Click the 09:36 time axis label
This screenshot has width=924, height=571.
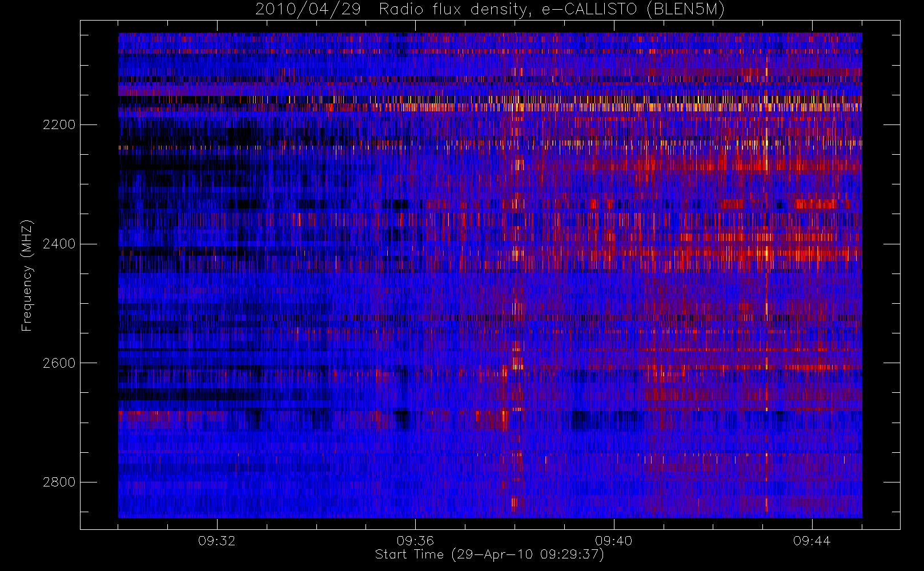tap(415, 541)
